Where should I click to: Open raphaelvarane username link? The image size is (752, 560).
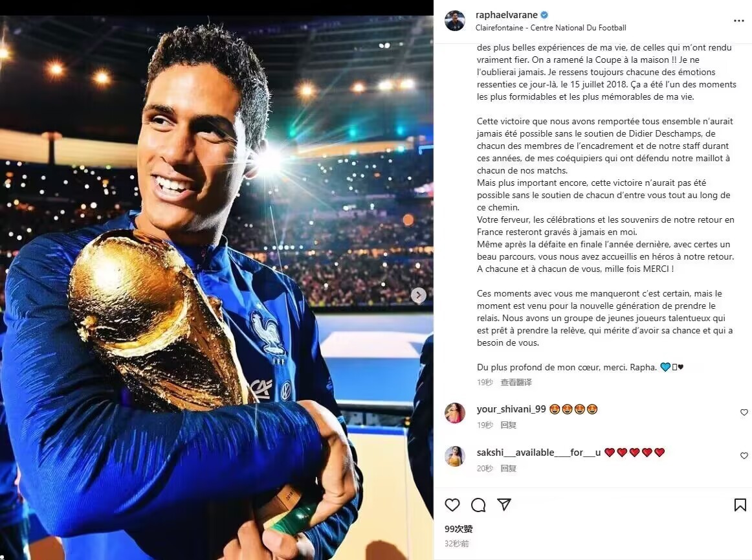pos(506,15)
